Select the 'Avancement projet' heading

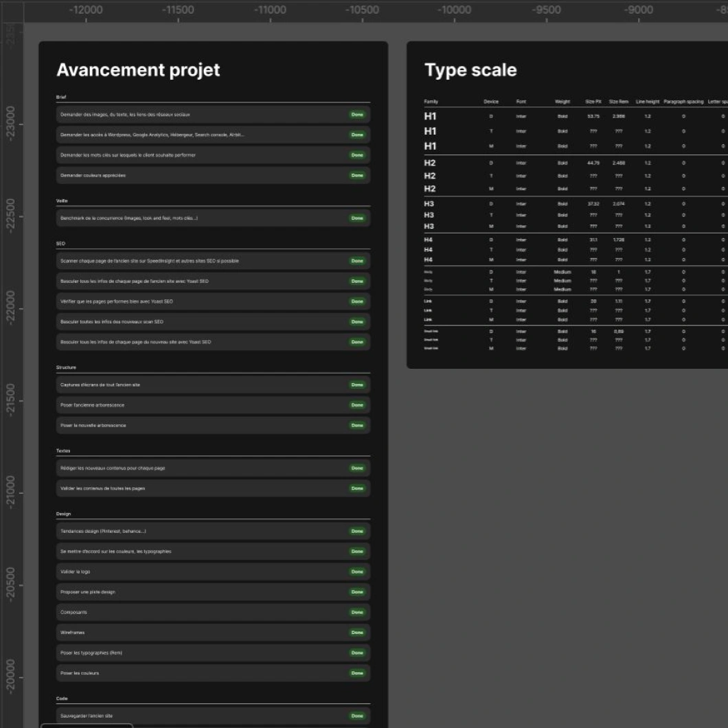click(138, 70)
